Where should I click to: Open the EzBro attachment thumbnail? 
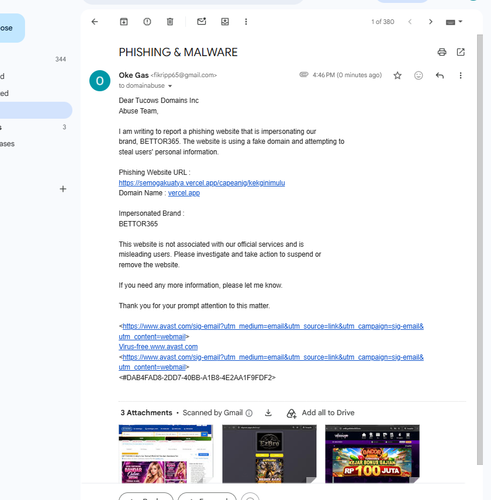tap(269, 454)
